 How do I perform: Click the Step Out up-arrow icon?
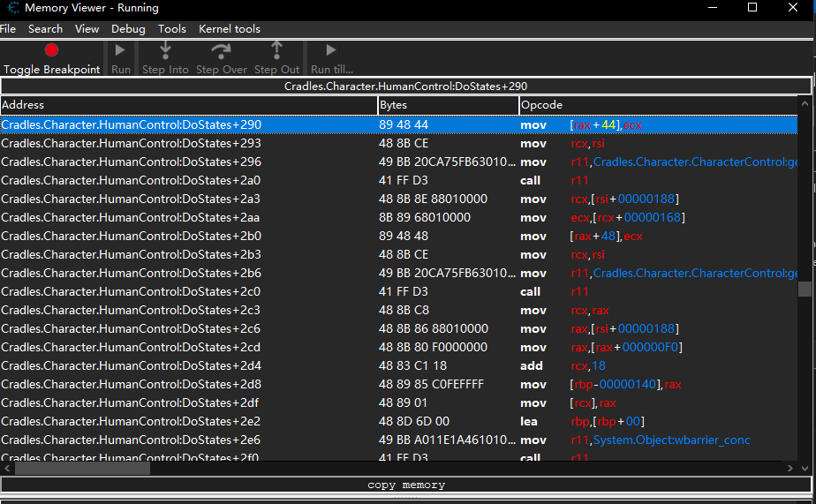276,50
